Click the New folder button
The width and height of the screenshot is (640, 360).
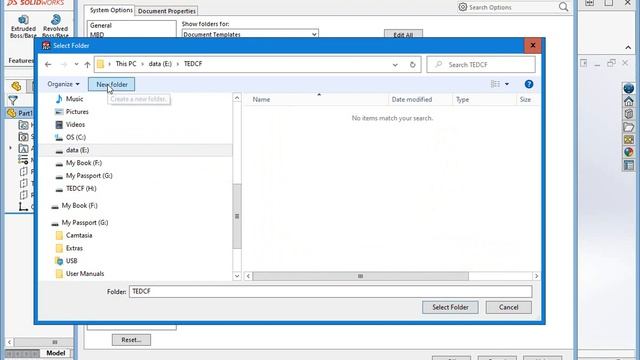click(111, 84)
